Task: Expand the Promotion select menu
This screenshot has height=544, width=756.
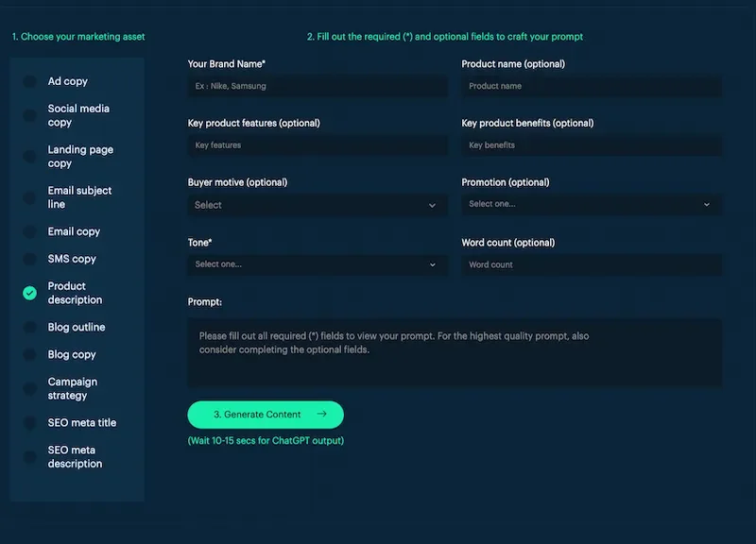Action: pos(592,205)
